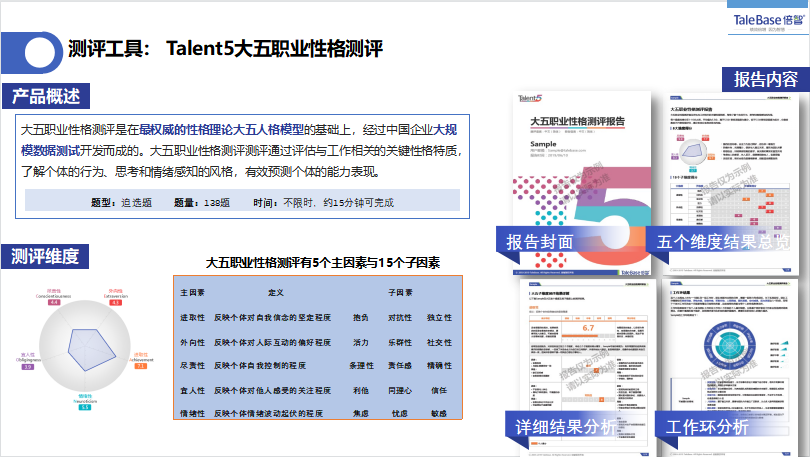Click the definition 反映个体自我控制的程度
Screen dimensions: 810x457
[x=260, y=366]
